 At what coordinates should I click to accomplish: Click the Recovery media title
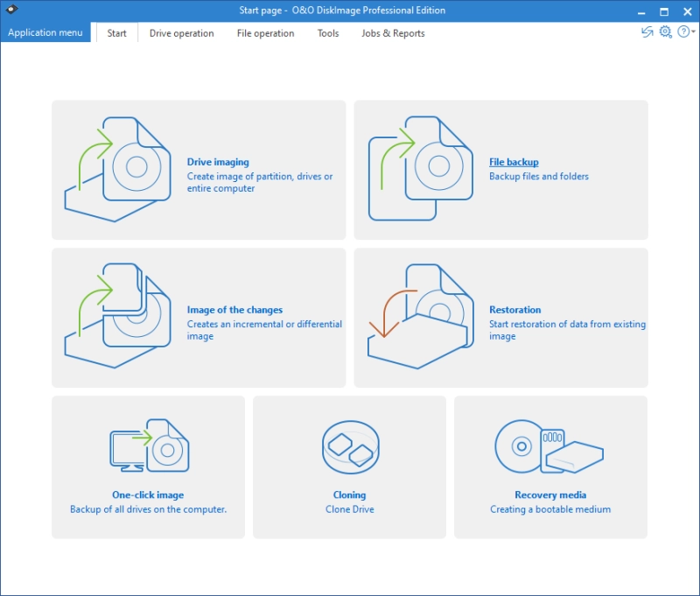click(550, 495)
